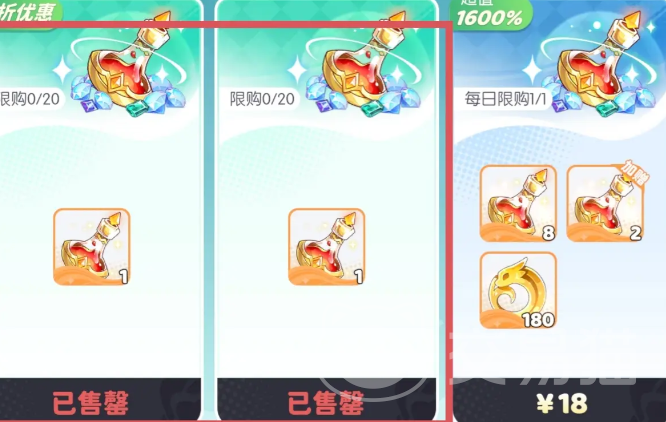The height and width of the screenshot is (422, 666).
Task: Tap the potion x1 item in middle card
Action: pyautogui.click(x=327, y=247)
